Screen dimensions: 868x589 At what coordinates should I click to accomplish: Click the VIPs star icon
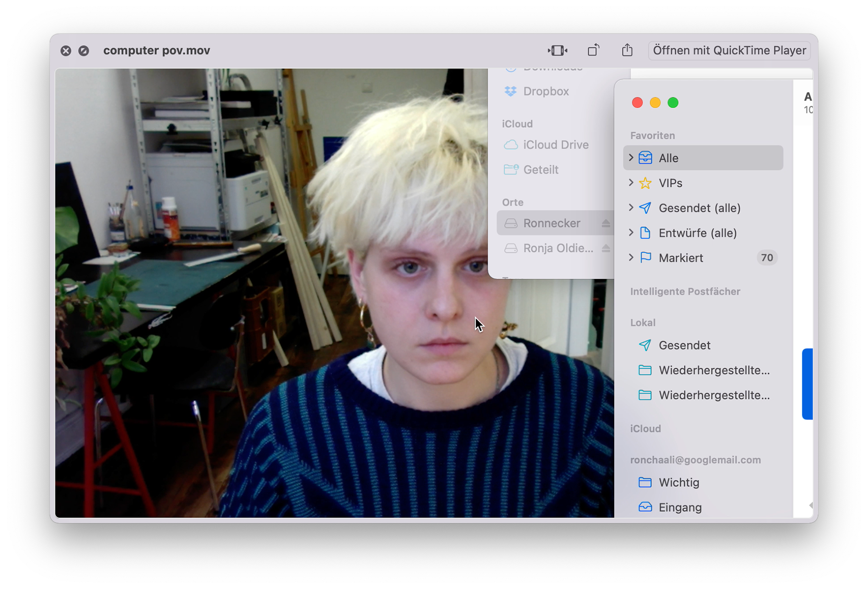pyautogui.click(x=646, y=183)
